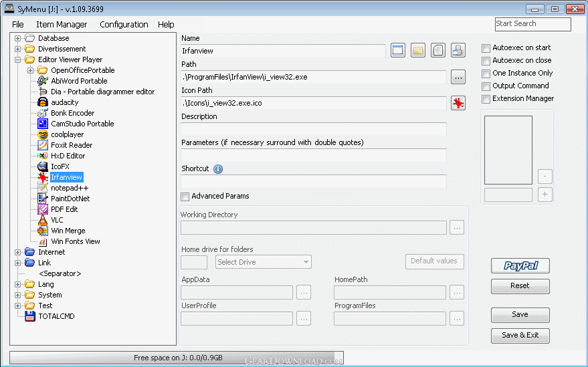The image size is (588, 367).
Task: Click the Save button
Action: 520,315
